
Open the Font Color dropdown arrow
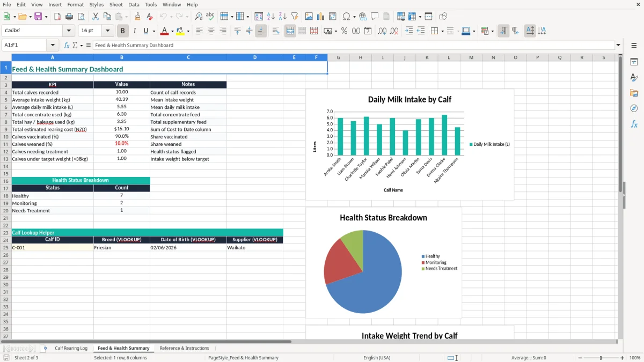(x=172, y=31)
